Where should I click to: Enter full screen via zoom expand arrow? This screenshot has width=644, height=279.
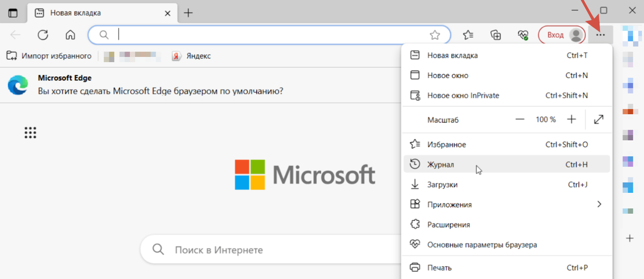click(x=599, y=119)
